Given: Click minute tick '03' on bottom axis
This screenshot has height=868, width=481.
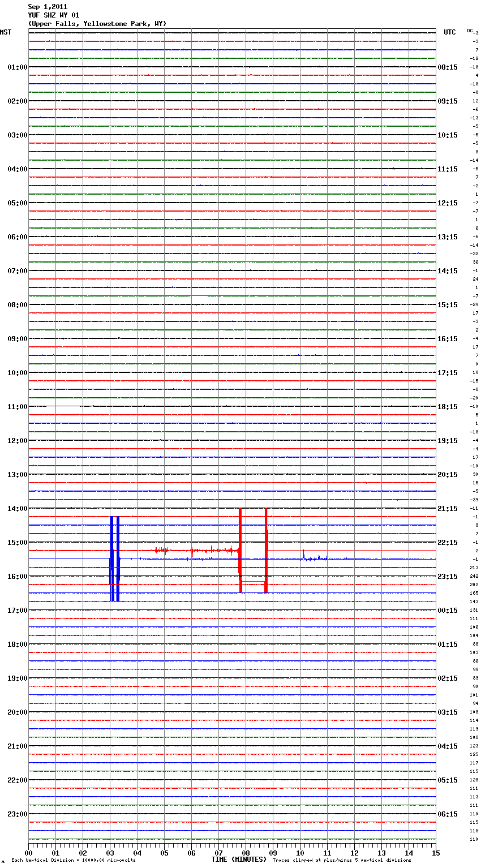Looking at the screenshot, I should (x=110, y=853).
